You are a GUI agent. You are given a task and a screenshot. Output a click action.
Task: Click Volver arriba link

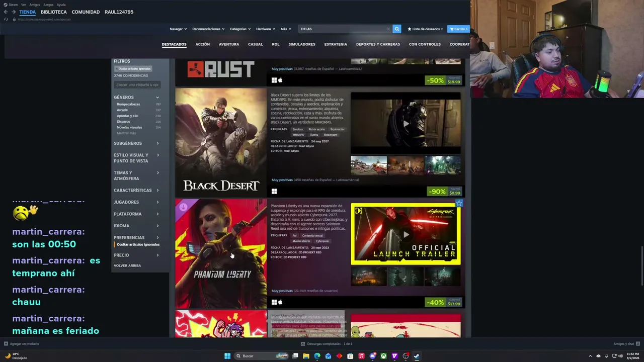(127, 265)
